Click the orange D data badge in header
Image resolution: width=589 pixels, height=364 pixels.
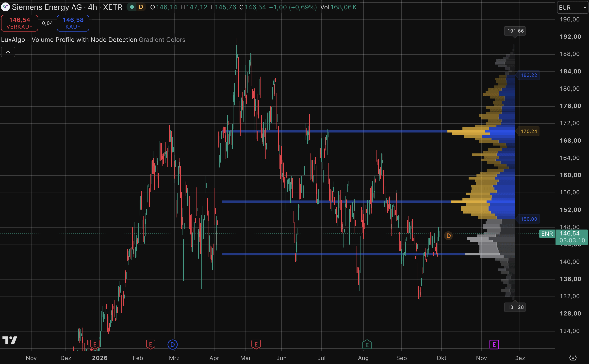[x=141, y=7]
